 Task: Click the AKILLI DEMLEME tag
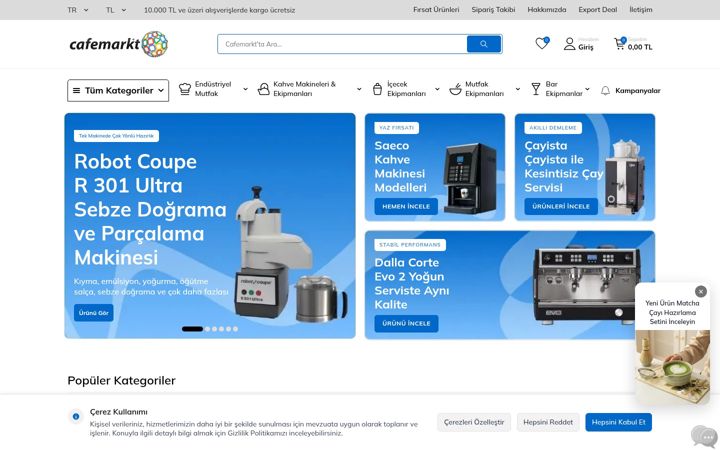coord(553,128)
